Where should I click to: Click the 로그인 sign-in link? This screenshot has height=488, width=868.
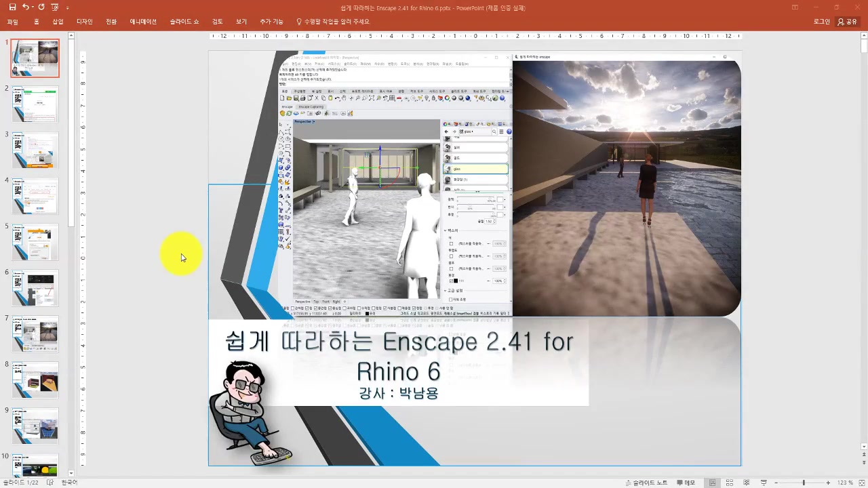click(821, 22)
